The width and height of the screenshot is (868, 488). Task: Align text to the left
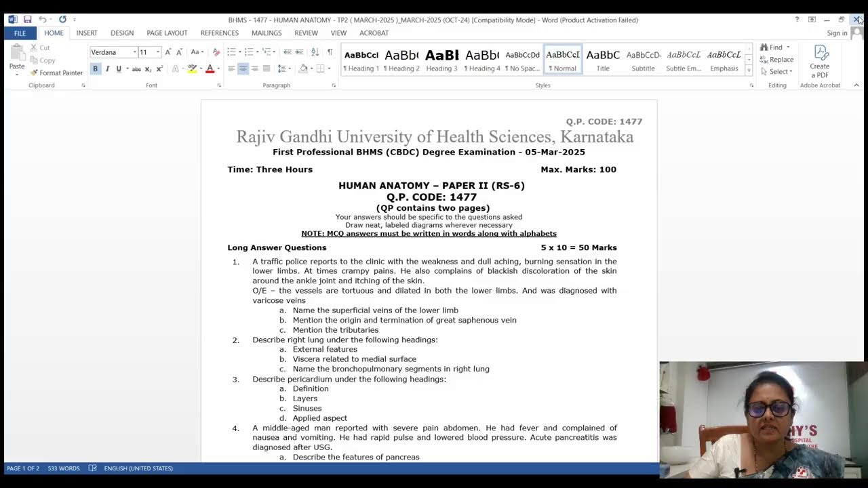(231, 68)
